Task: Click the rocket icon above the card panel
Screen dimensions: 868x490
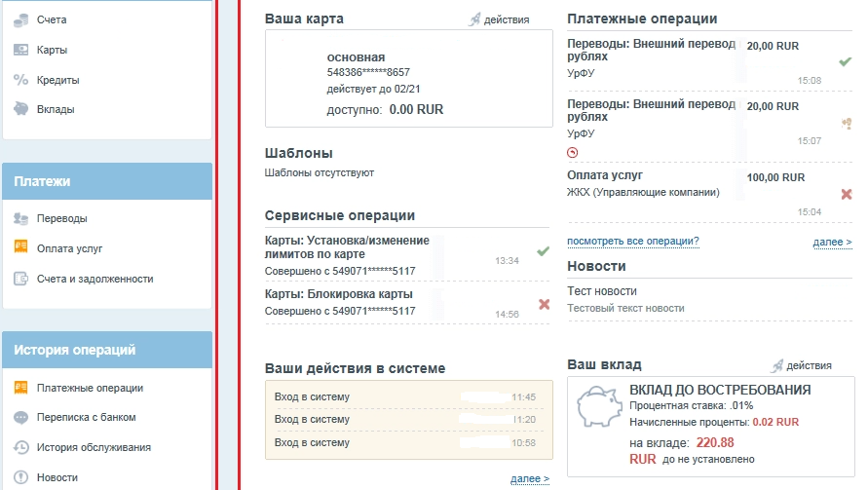Action: [474, 19]
